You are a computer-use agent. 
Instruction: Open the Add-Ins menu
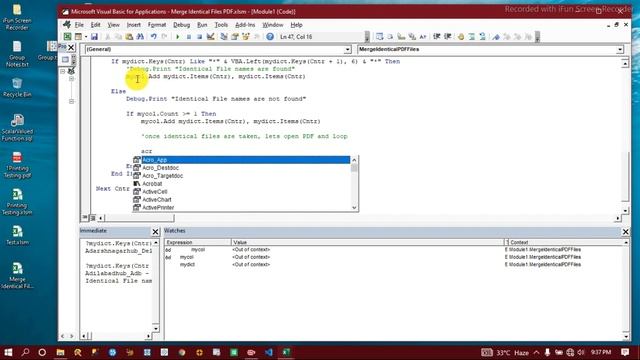tap(245, 25)
